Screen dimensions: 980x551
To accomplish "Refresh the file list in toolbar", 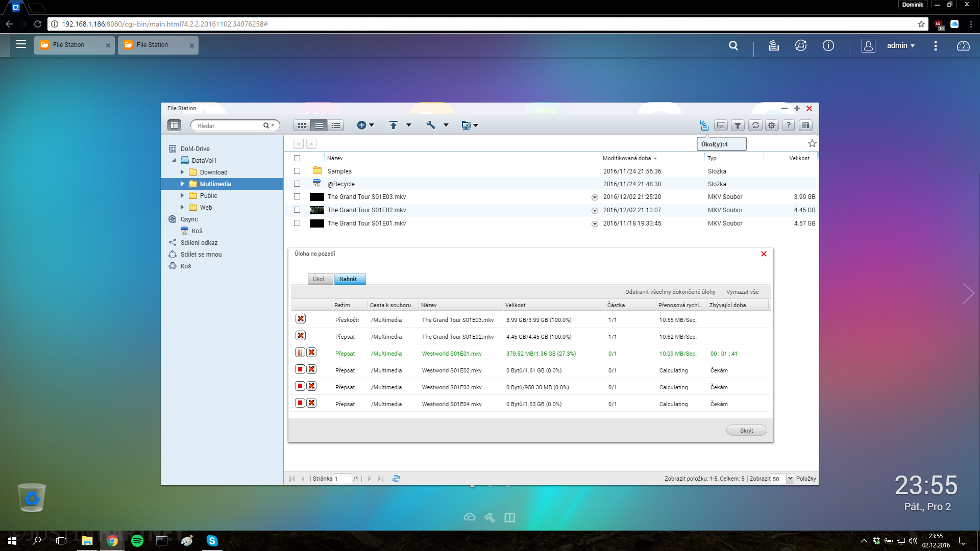I will coord(755,126).
